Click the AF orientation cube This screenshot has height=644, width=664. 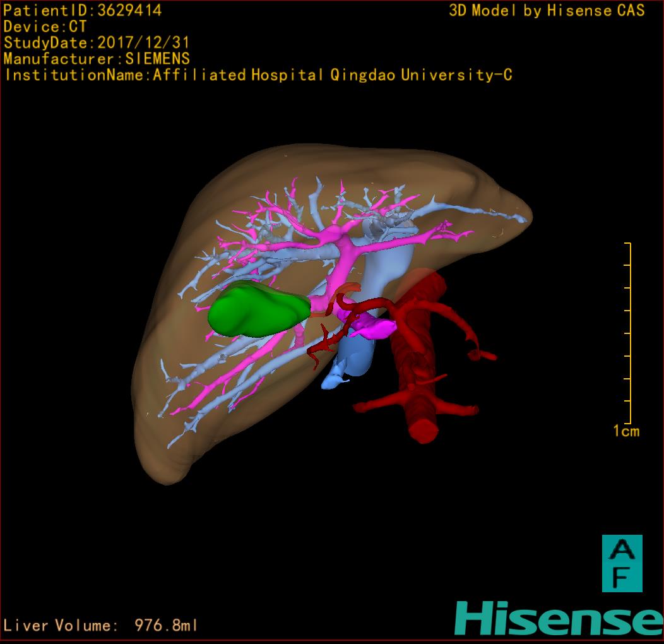(x=622, y=563)
